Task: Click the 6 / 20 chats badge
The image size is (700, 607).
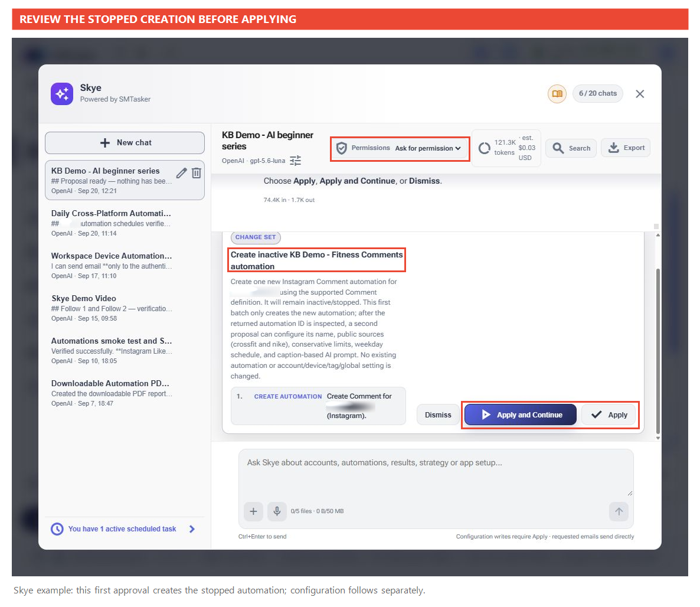Action: [x=598, y=93]
